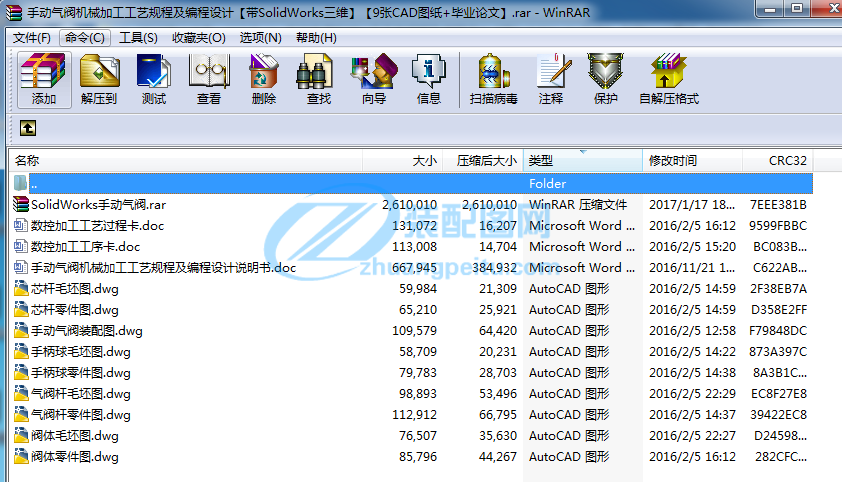The width and height of the screenshot is (842, 482).
Task: Click DWG icon of 芯杆毛坯图.dwg
Action: (21, 288)
